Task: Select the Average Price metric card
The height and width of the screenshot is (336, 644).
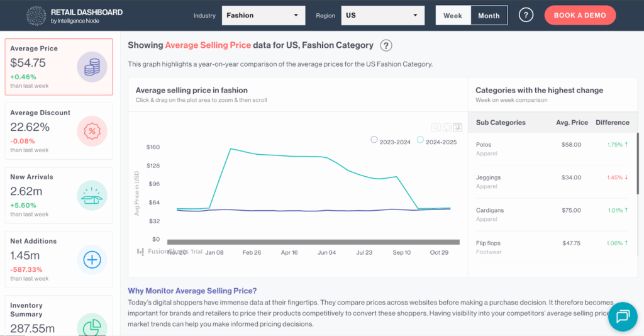Action: coord(58,67)
